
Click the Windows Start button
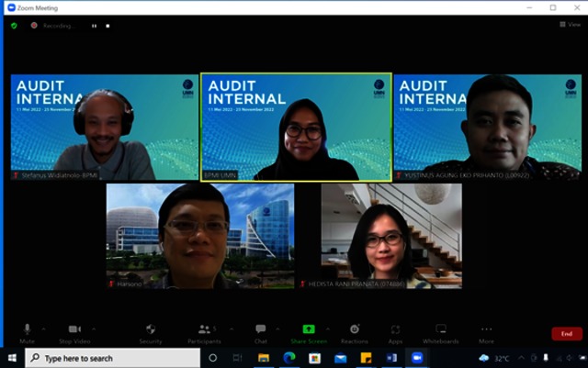[x=12, y=358]
